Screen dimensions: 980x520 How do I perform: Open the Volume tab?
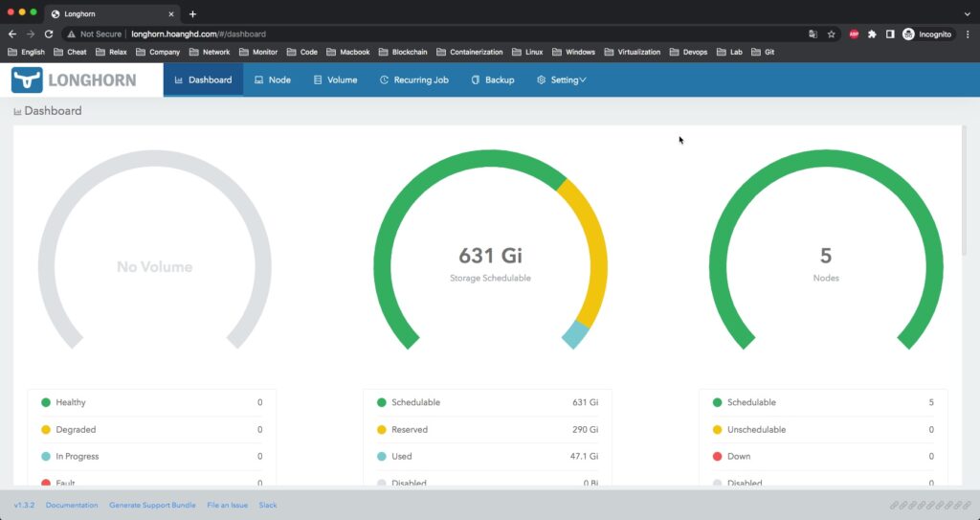pos(336,80)
